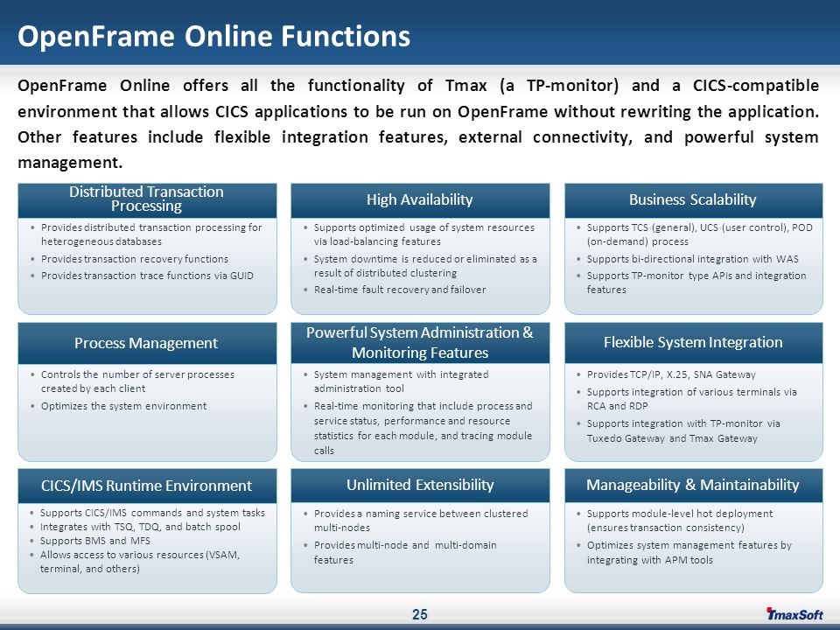Screen dimensions: 840x630
Task: Select the CICS/IMS Runtime Environment header
Action: [147, 486]
